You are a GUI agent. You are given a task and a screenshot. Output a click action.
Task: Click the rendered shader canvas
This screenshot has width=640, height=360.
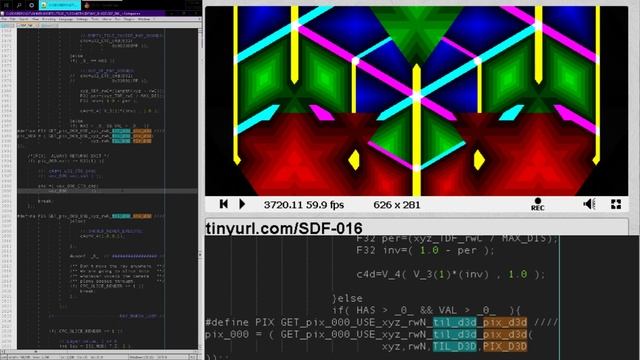(416, 101)
